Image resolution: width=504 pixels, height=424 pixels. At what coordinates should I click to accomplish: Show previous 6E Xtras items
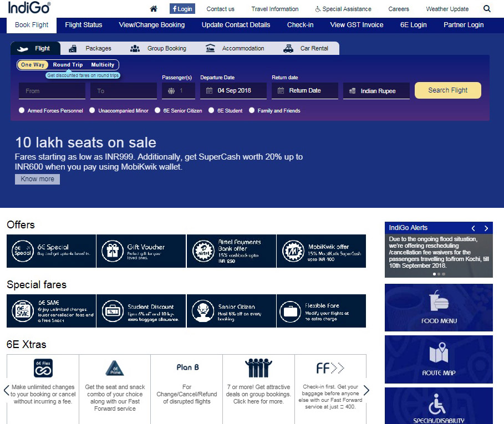(x=7, y=390)
